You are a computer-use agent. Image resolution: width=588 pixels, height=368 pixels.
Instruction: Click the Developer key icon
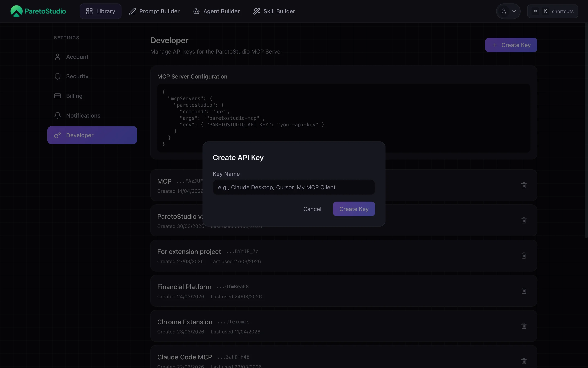58,135
